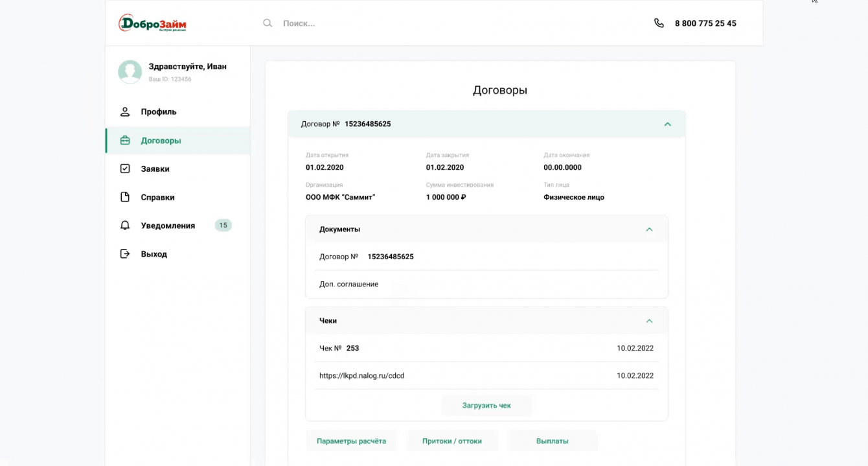The image size is (868, 466).
Task: Click the notifications count badge 15
Action: coord(223,226)
